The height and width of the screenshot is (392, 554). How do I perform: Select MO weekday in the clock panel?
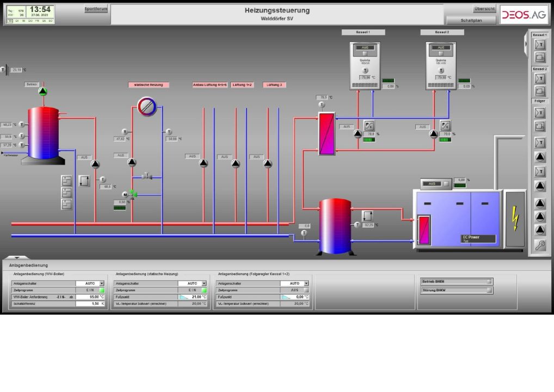coord(10,21)
